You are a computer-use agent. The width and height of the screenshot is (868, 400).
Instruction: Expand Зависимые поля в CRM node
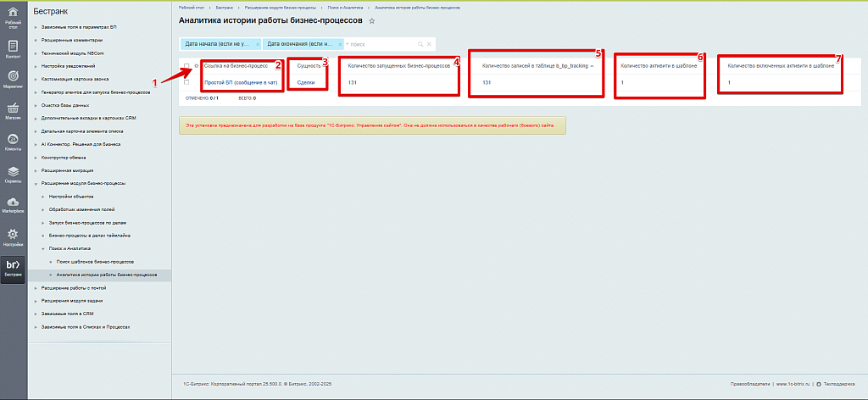(x=36, y=314)
